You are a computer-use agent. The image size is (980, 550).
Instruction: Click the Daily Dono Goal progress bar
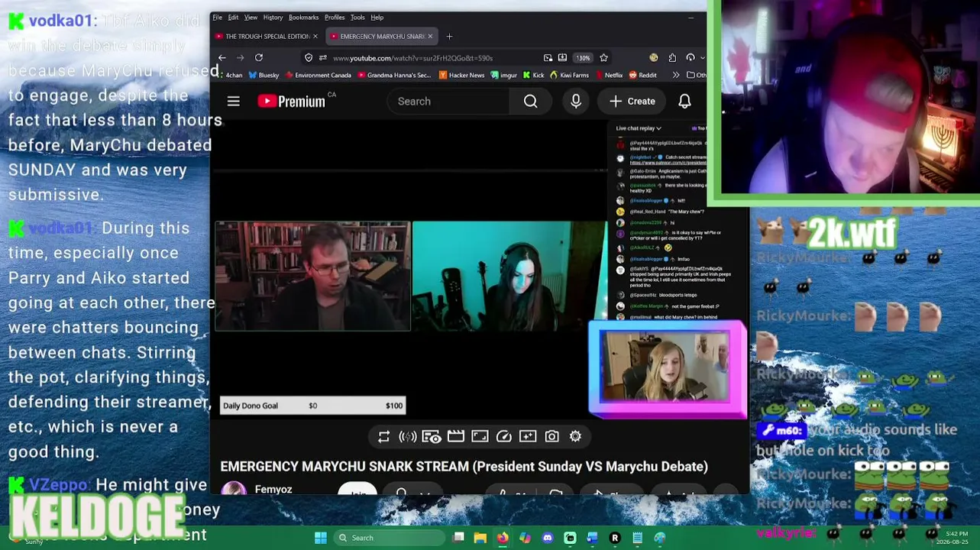[x=312, y=406]
